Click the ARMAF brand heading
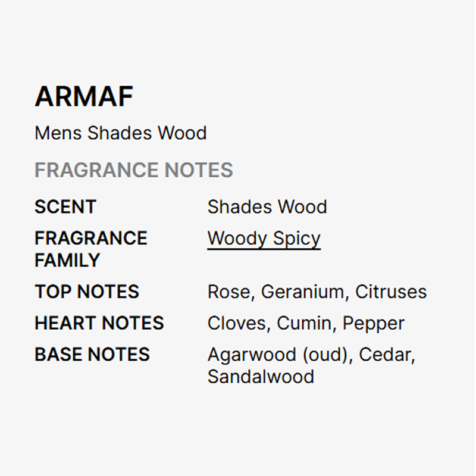 click(84, 97)
